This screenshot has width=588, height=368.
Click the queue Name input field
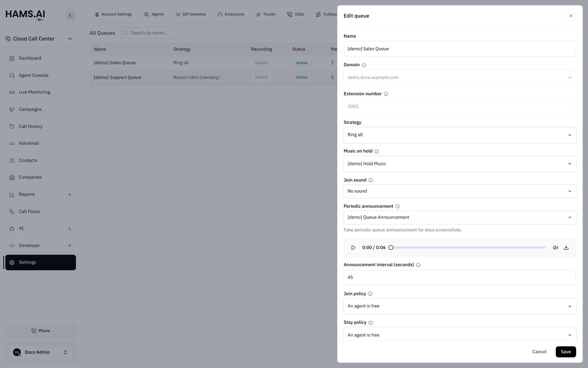[460, 49]
